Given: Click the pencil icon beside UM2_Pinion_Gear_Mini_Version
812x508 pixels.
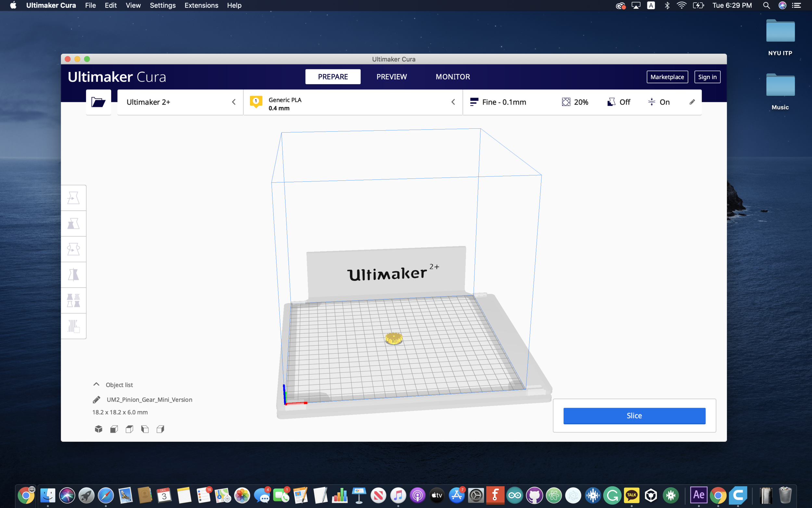Looking at the screenshot, I should (96, 399).
